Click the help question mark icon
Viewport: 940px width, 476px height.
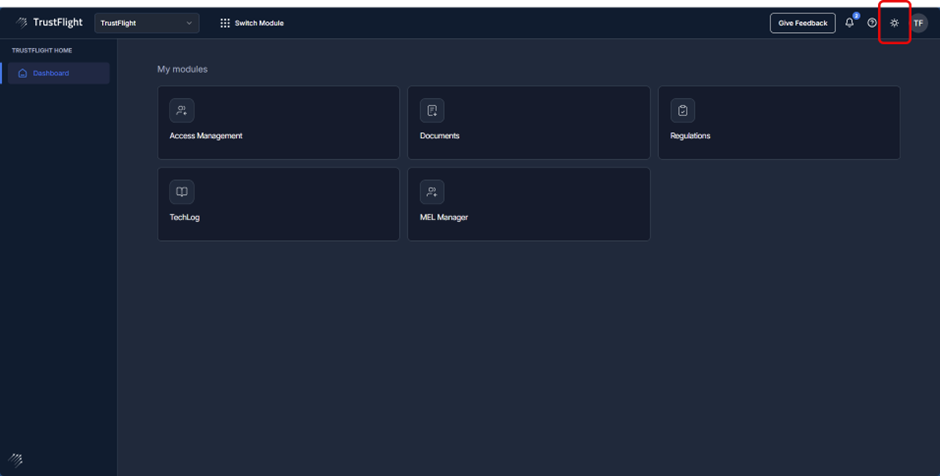pos(872,23)
